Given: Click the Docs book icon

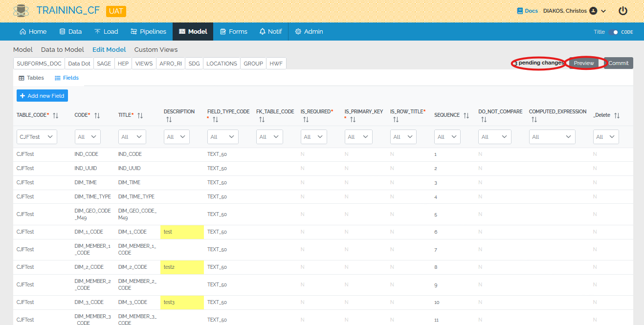Looking at the screenshot, I should 520,11.
